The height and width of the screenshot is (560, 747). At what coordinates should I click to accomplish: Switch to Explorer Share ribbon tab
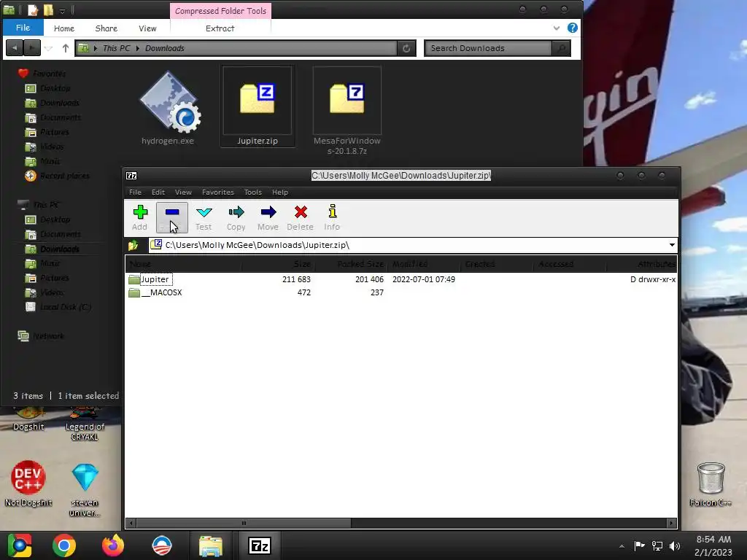pos(107,28)
